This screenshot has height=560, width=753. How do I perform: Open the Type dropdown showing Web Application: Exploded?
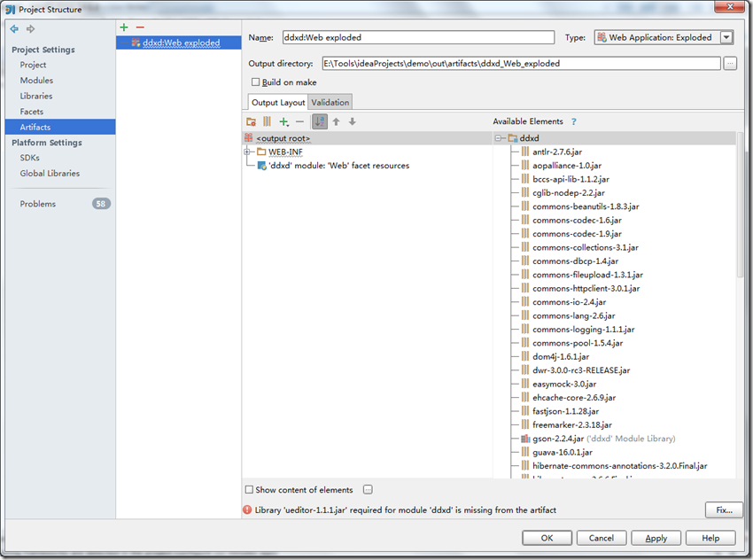click(x=727, y=37)
